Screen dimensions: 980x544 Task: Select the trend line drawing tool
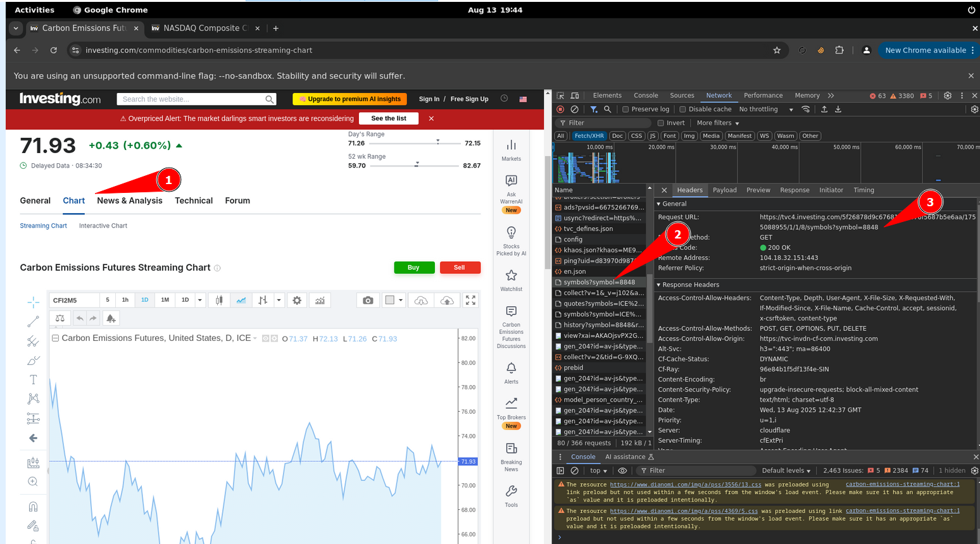click(33, 322)
